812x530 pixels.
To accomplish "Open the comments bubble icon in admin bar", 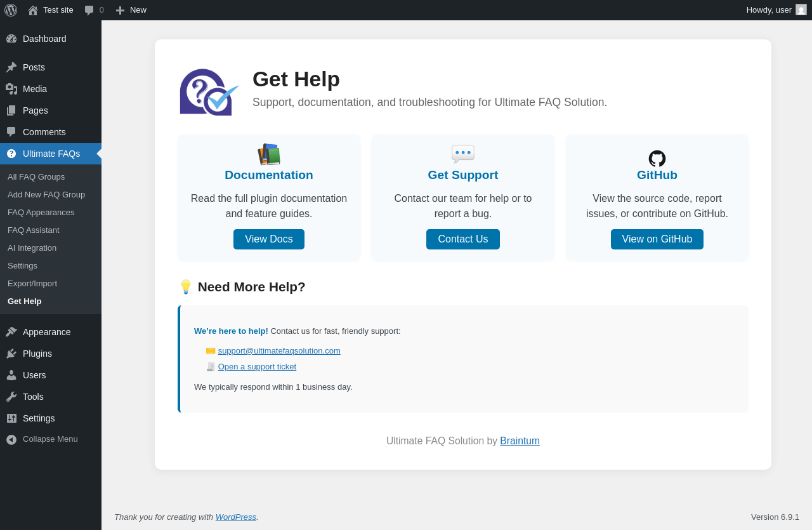I will point(89,10).
